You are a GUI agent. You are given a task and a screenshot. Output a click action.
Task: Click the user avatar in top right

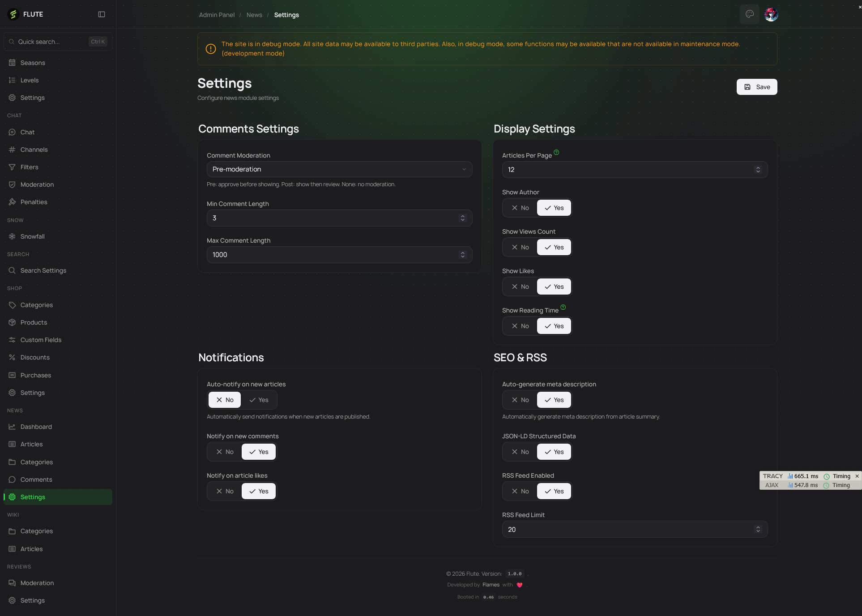771,15
